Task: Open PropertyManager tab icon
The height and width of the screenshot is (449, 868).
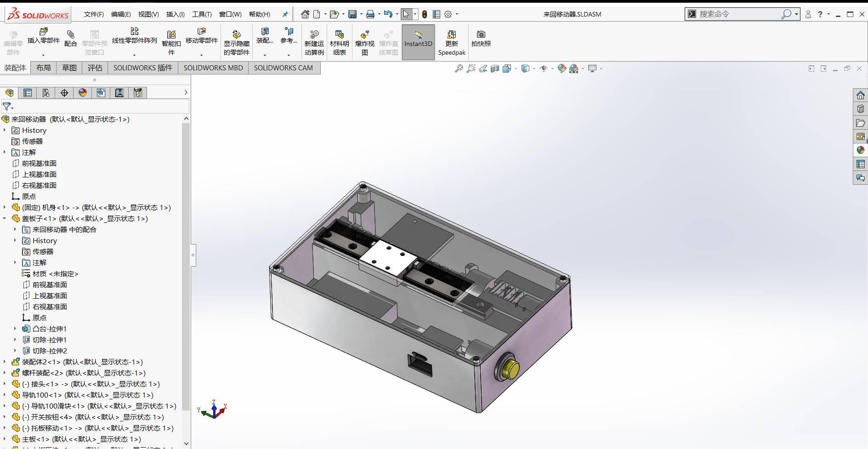Action: point(28,93)
